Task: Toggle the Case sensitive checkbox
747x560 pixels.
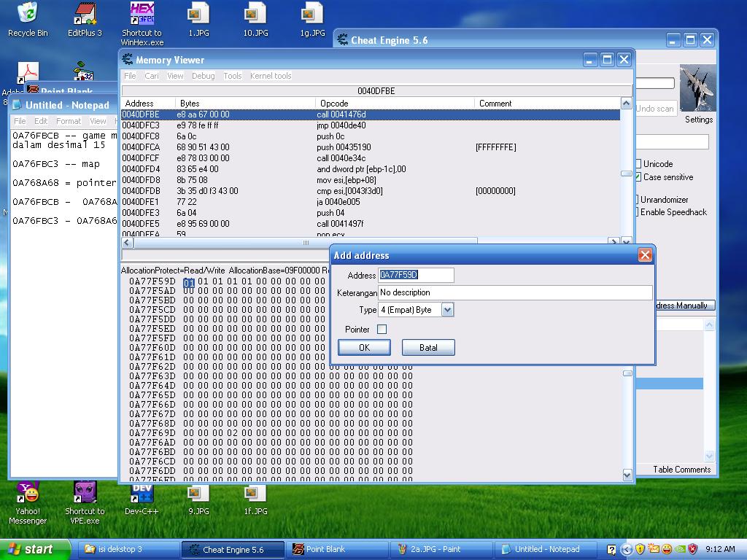Action: [x=638, y=177]
